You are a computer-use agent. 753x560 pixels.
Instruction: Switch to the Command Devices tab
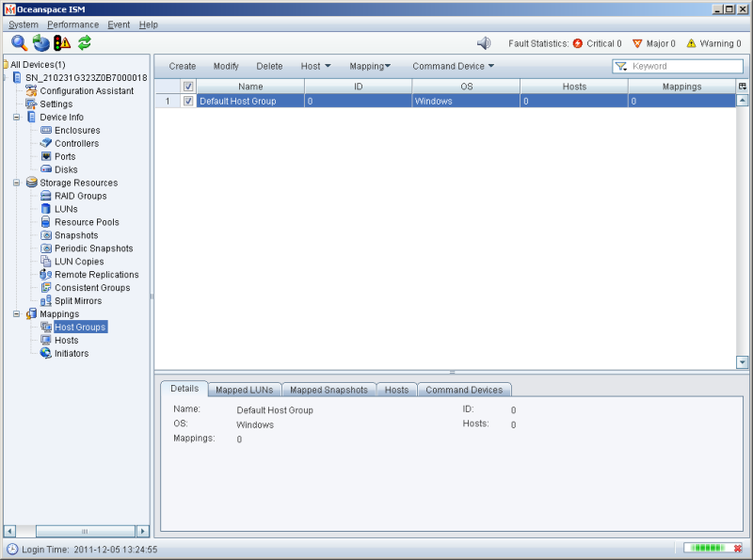[464, 390]
